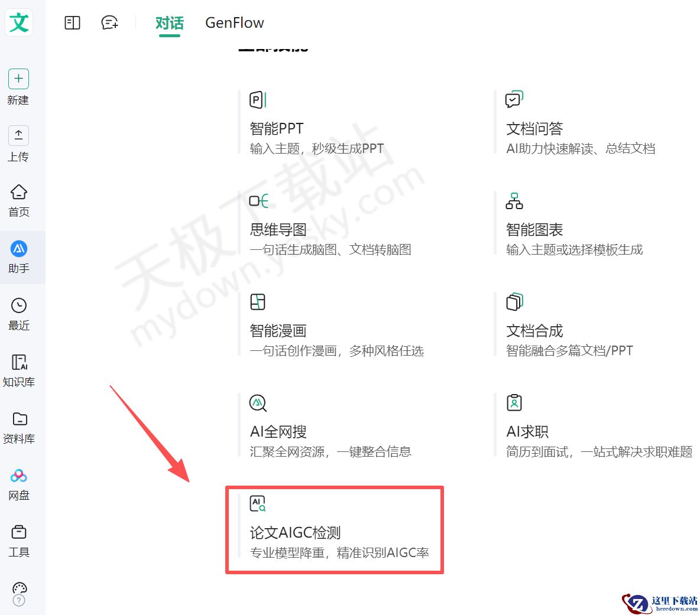The image size is (700, 615).
Task: Switch to the GenFlow tab
Action: point(234,23)
